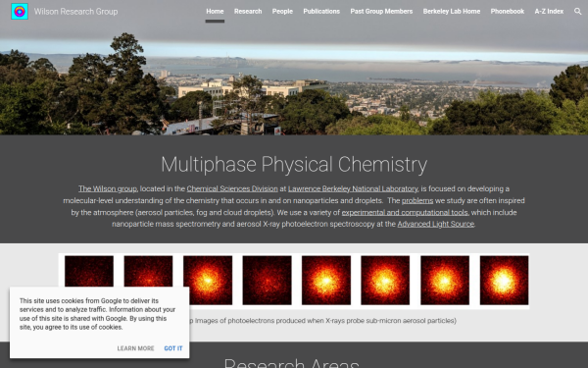Select sixth photoelectron image thumbnail
Screen dimensions: 588x368
385,280
